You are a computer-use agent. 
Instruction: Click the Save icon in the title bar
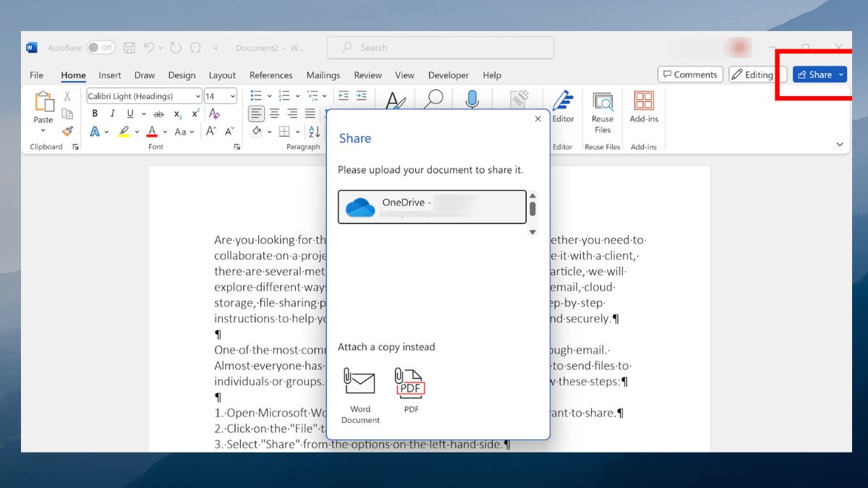click(129, 48)
